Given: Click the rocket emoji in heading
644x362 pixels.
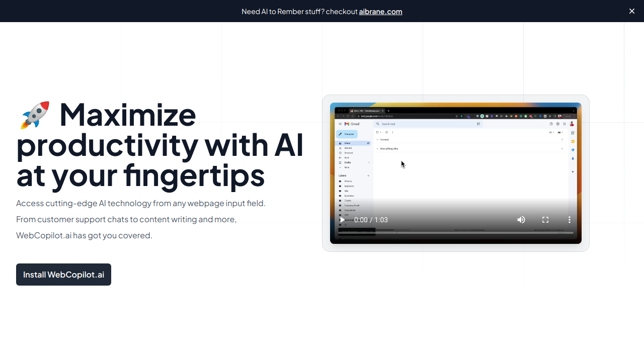Looking at the screenshot, I should 35,115.
